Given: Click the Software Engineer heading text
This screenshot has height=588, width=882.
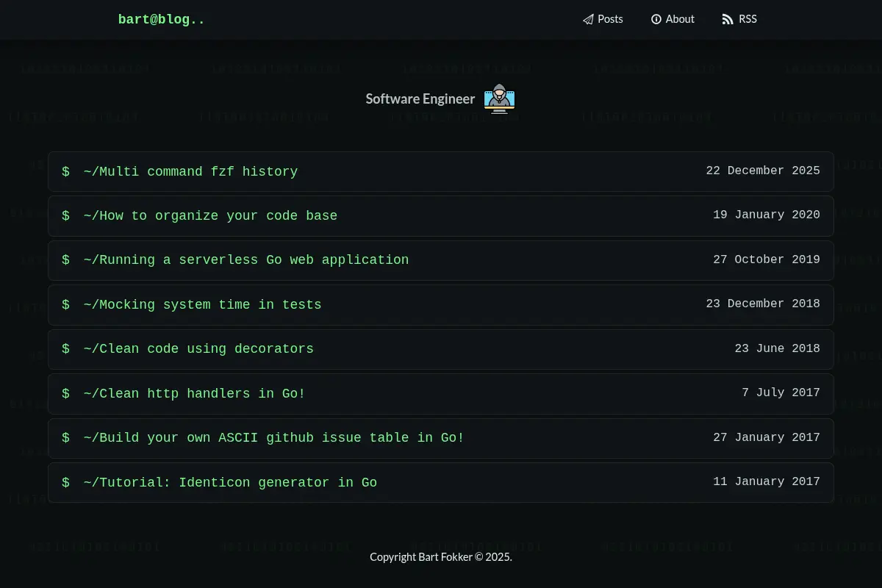Looking at the screenshot, I should tap(420, 98).
